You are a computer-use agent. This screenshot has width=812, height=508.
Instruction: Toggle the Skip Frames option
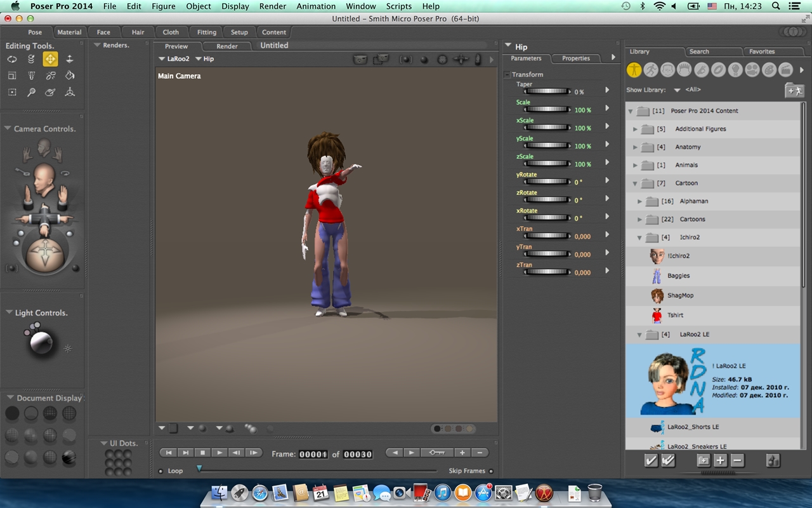pos(491,471)
